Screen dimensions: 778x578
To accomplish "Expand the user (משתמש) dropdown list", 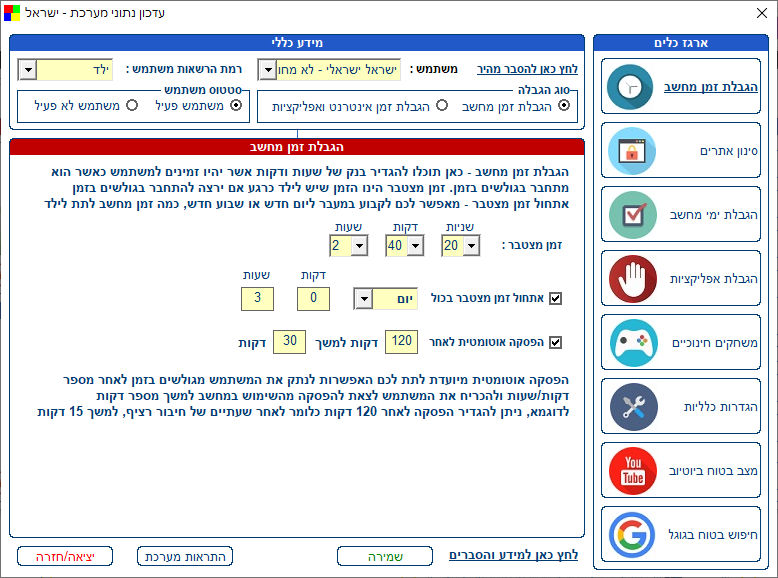I will coord(267,70).
